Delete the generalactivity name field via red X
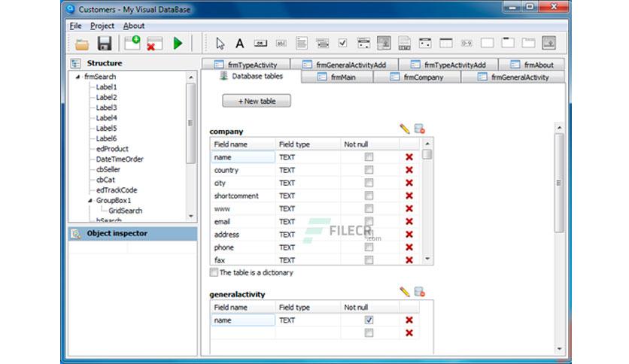 (x=409, y=320)
